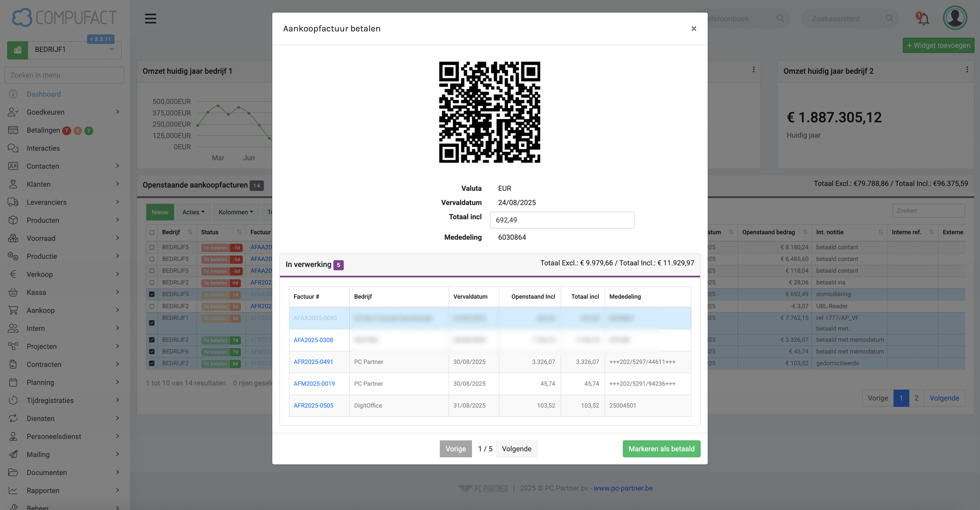
Task: Uncheck the BEDRIJF2 8d row checkbox
Action: (152, 363)
